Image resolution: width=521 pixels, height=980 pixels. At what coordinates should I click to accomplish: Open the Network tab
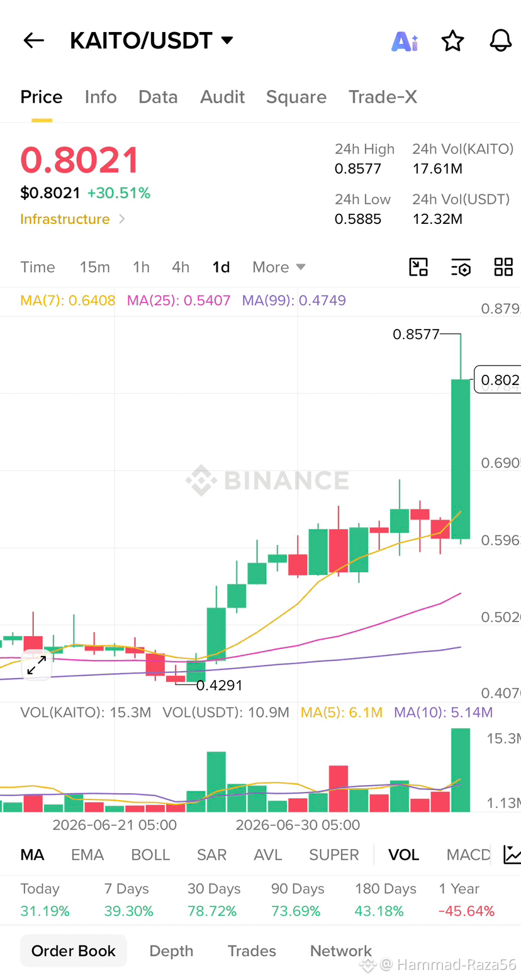pos(341,951)
